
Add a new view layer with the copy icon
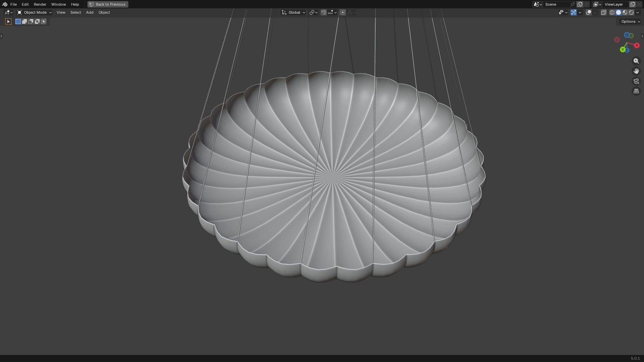coord(633,4)
